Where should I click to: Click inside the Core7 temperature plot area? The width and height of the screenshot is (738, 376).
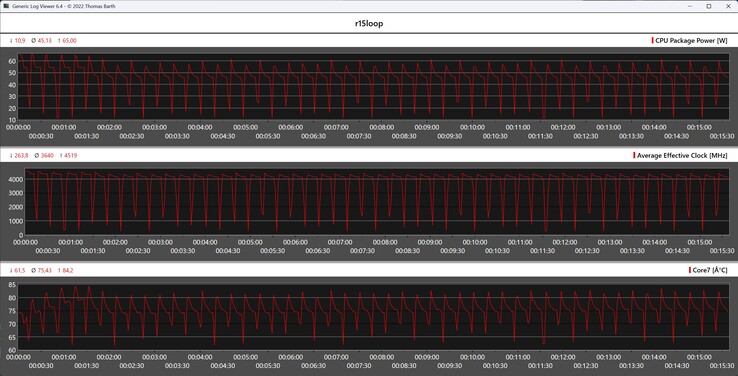[374, 316]
